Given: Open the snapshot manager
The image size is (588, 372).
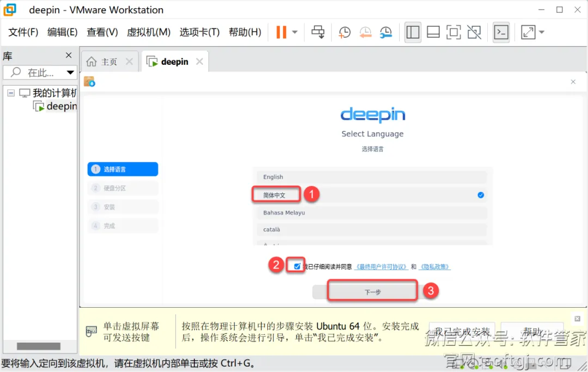Looking at the screenshot, I should point(385,32).
